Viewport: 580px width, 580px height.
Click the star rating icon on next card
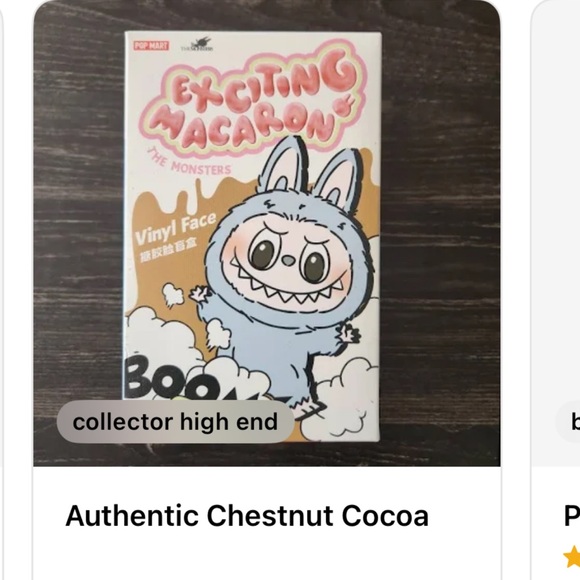coord(571,556)
